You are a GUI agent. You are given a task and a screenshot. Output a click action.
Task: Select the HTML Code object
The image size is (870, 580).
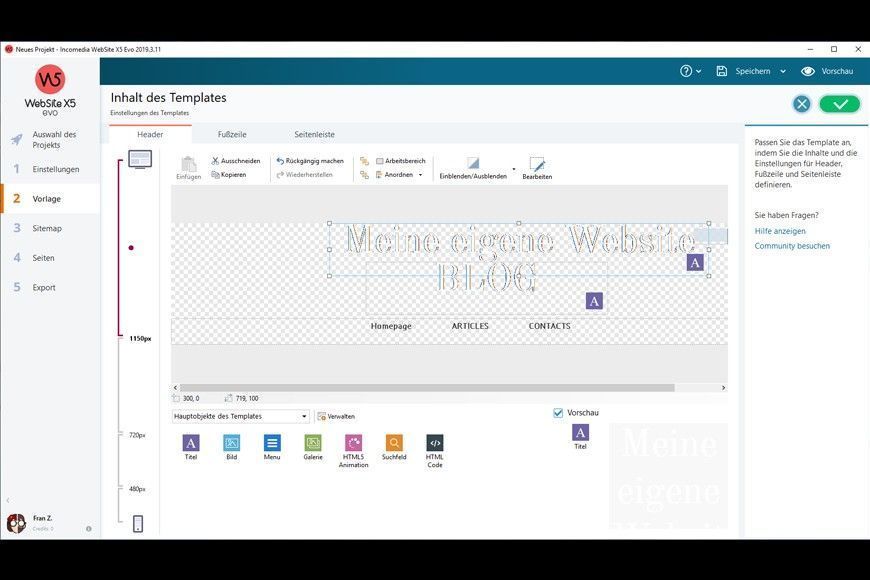coord(434,442)
